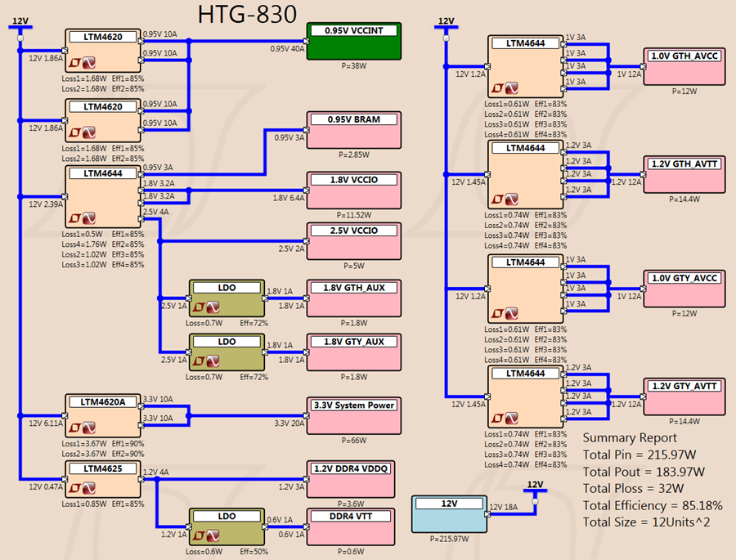Click the '3.3V 20A' load input label
The width and height of the screenshot is (736, 560).
[289, 423]
